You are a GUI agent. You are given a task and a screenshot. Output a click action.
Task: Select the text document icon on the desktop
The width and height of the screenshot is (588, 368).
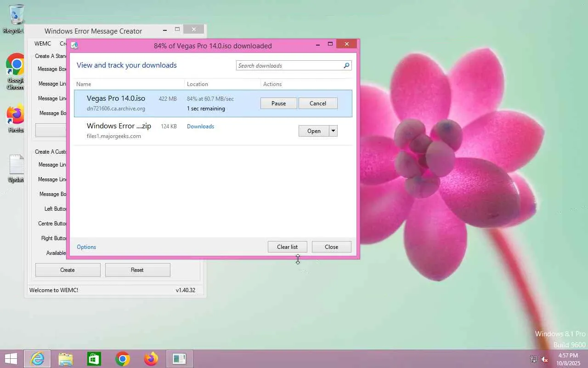pos(16,168)
